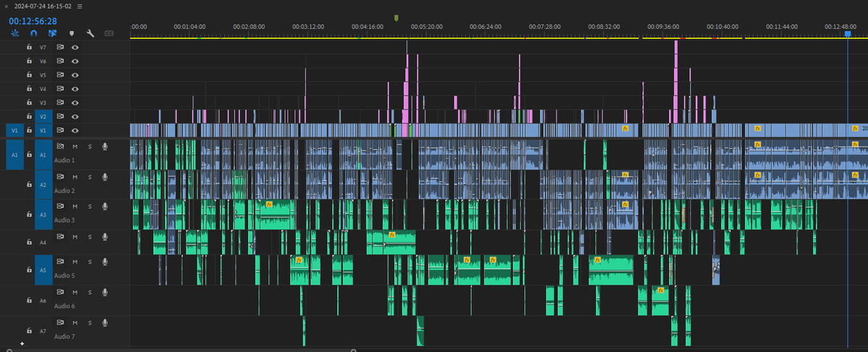The image size is (868, 352).
Task: Toggle V2 track targeting button
Action: 43,116
